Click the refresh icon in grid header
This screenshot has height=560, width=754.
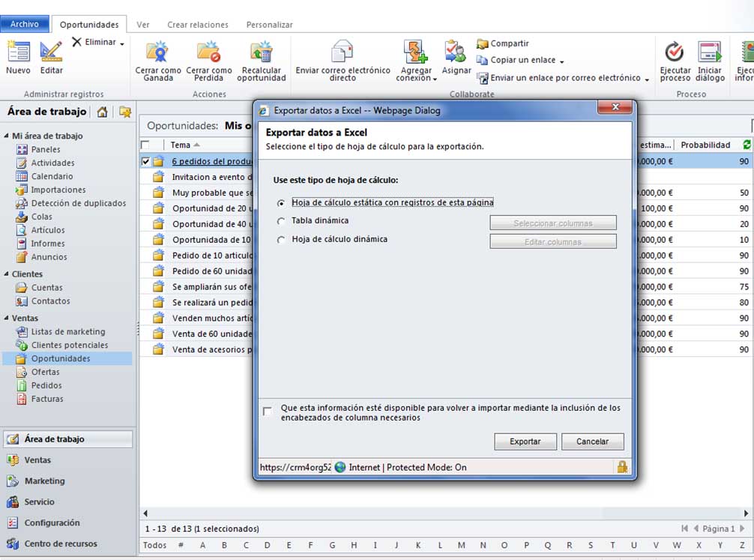tap(747, 145)
